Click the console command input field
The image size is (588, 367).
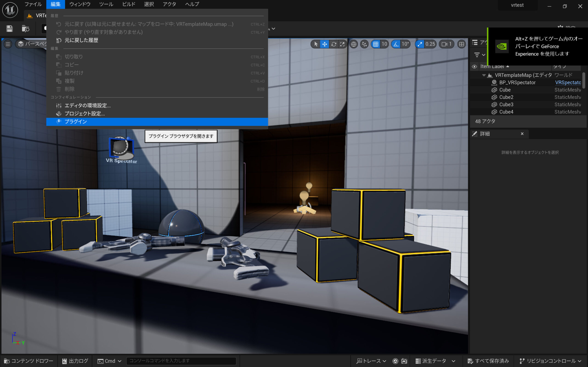(x=181, y=361)
